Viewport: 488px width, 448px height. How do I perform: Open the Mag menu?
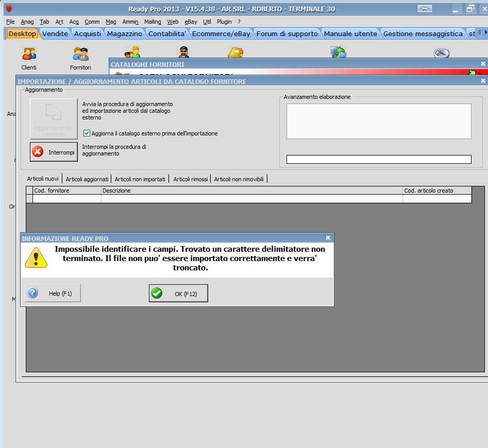click(111, 22)
